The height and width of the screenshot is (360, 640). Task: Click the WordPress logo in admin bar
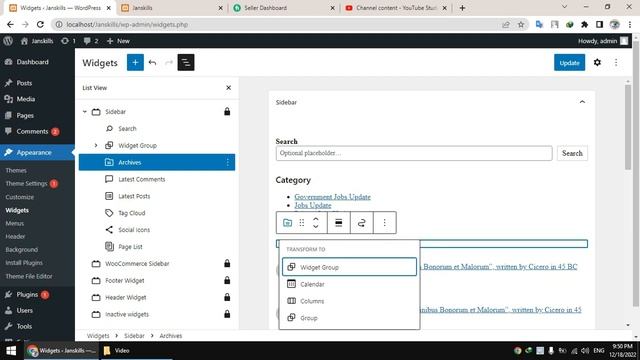pos(8,41)
